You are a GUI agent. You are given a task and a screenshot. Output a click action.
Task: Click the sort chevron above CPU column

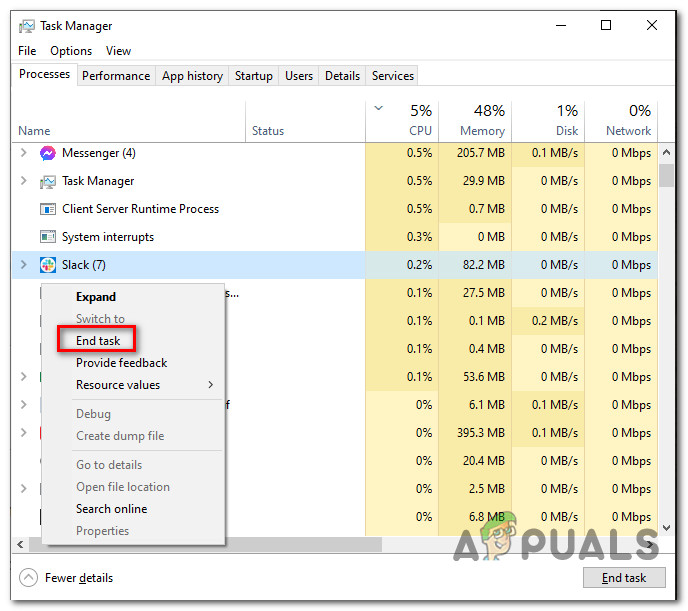click(379, 108)
